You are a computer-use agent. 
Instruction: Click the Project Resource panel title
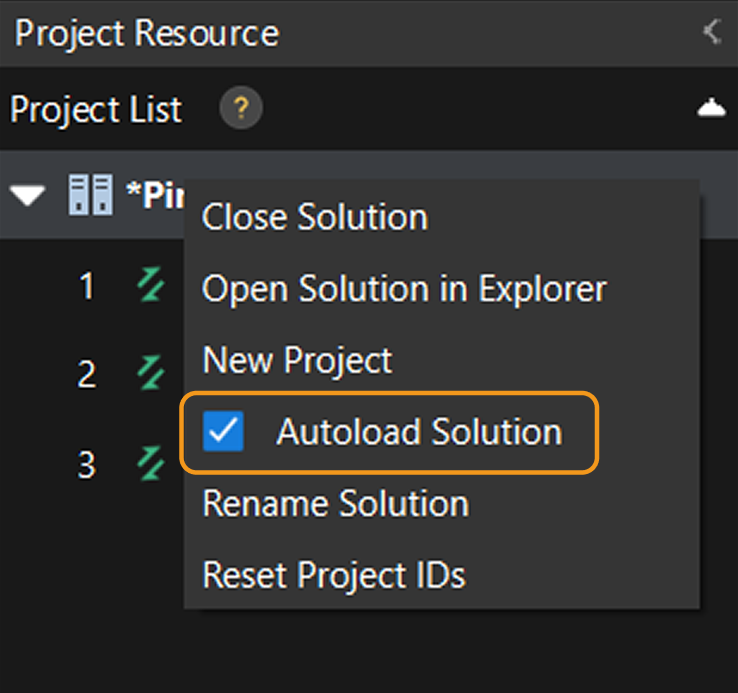pyautogui.click(x=147, y=33)
